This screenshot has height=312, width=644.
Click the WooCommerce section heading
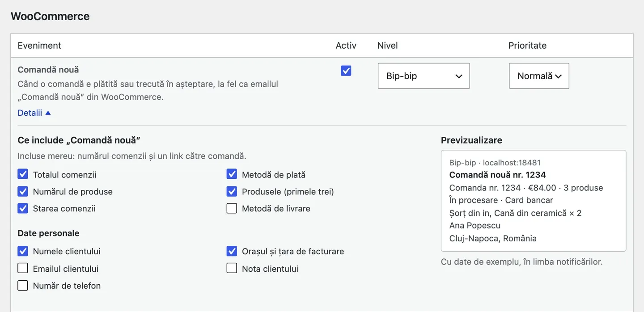pyautogui.click(x=50, y=17)
